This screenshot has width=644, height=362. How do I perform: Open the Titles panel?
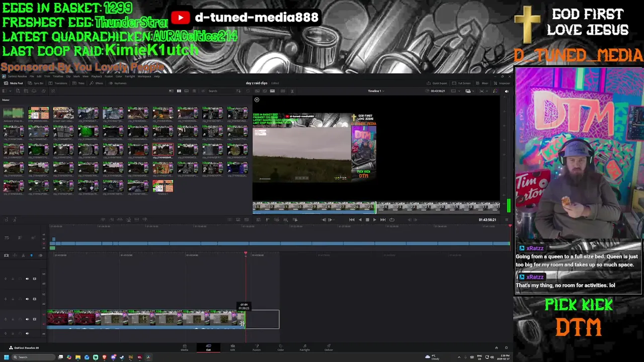coord(78,83)
